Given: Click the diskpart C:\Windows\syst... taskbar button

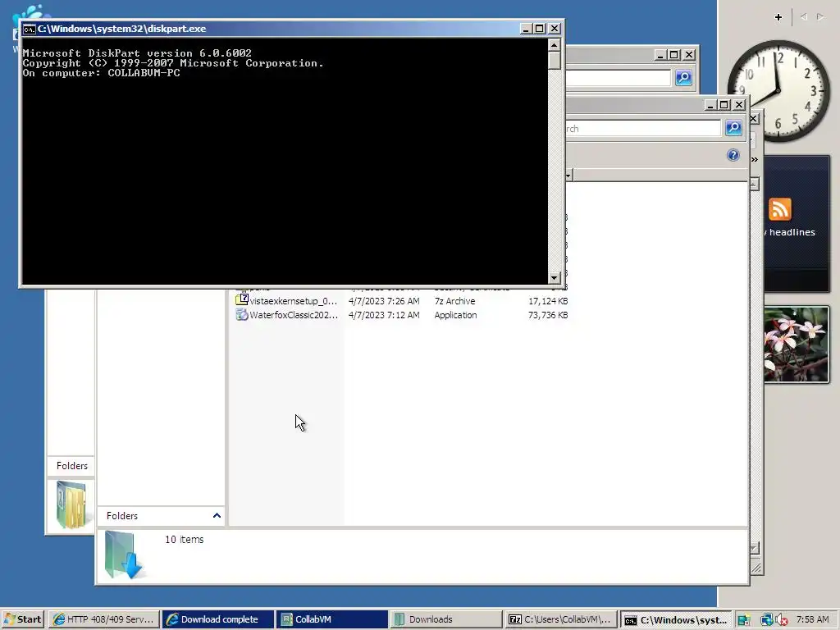Looking at the screenshot, I should [676, 619].
